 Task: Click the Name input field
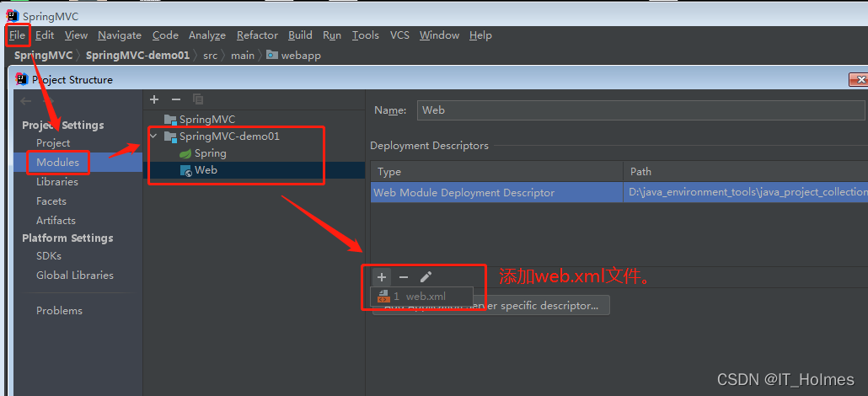click(x=640, y=110)
